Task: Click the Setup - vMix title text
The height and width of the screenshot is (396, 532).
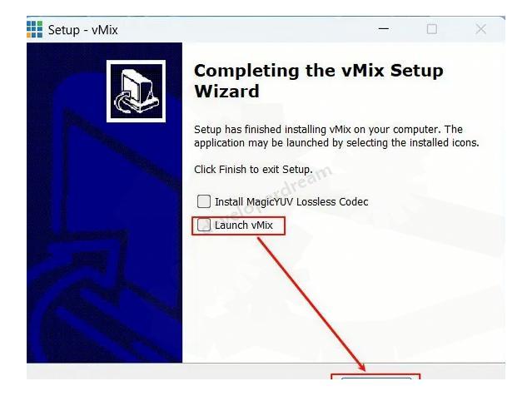Action: click(82, 30)
